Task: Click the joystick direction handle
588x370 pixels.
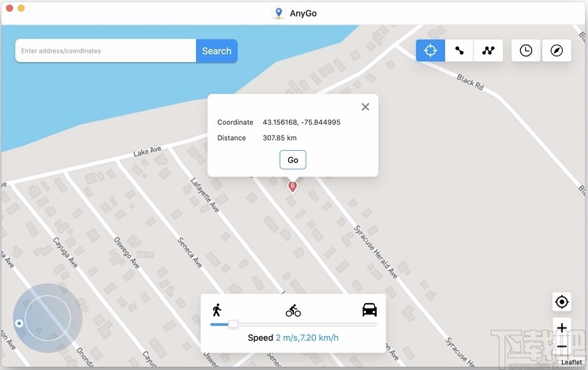Action: (x=19, y=323)
